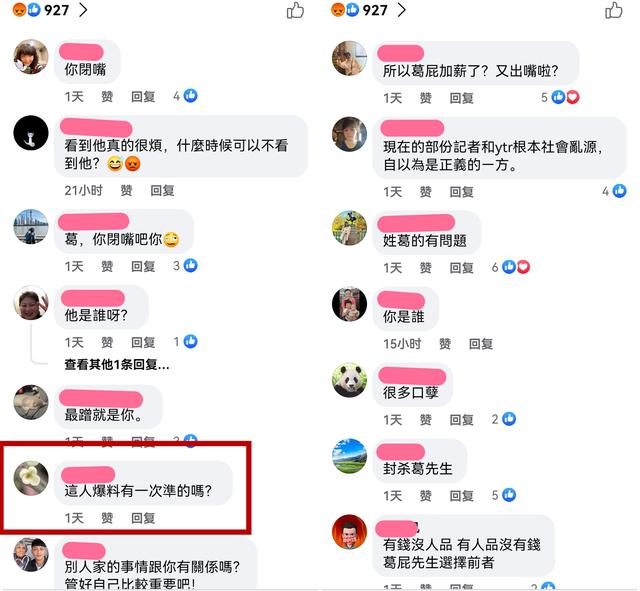Open the panda profile picture

point(349,380)
